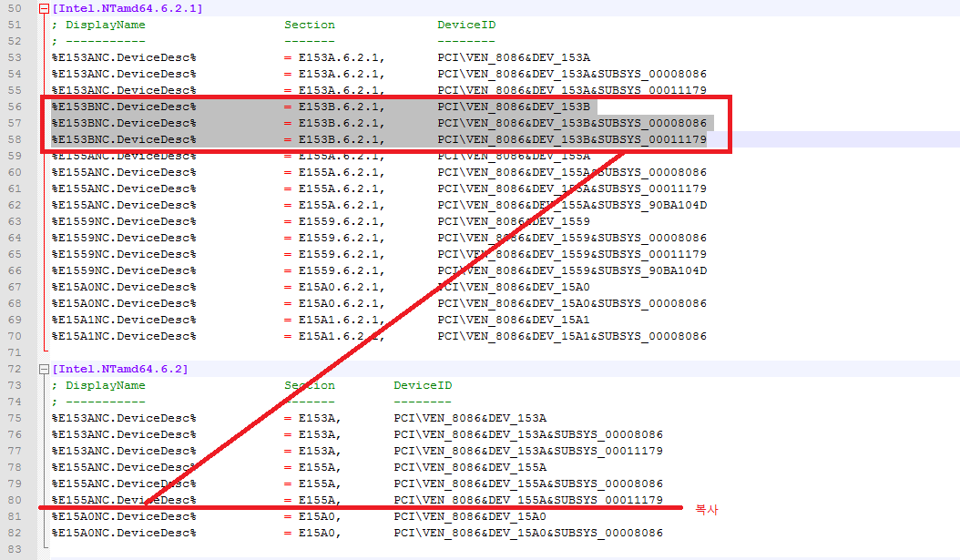Screen dimensions: 960x560
Task: Collapse the [Intel.NTamd64.6.2.1] section fold marker
Action: [x=44, y=8]
